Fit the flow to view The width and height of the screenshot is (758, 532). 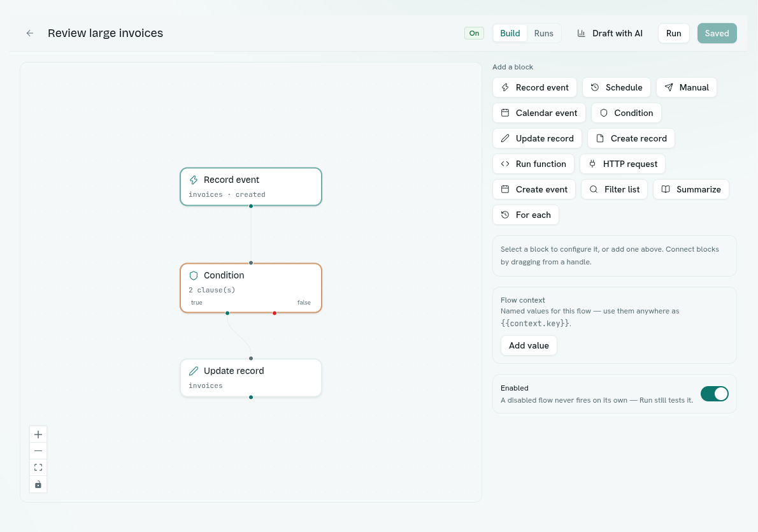[38, 467]
